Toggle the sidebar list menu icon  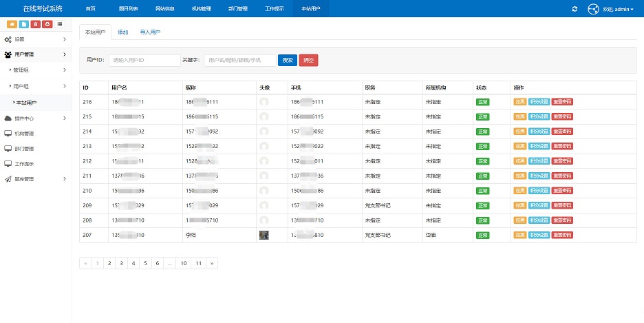(60, 24)
